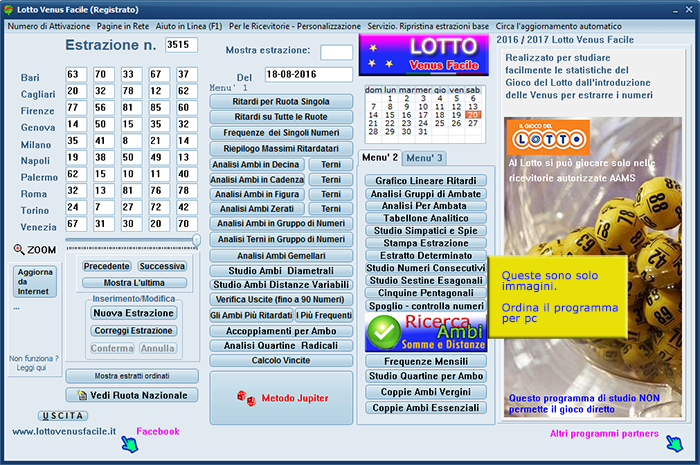
Task: Open Tabellone Analitico
Action: (426, 218)
